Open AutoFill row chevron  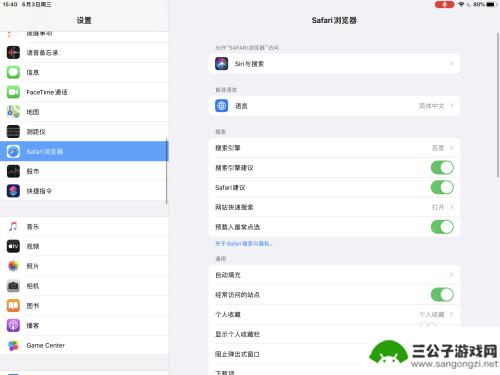[451, 275]
